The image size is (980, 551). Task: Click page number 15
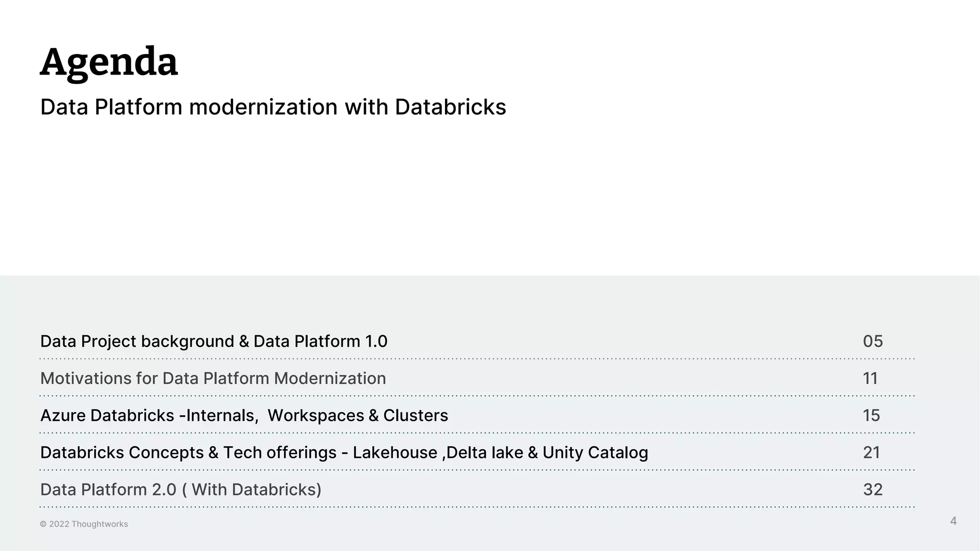[x=871, y=415]
